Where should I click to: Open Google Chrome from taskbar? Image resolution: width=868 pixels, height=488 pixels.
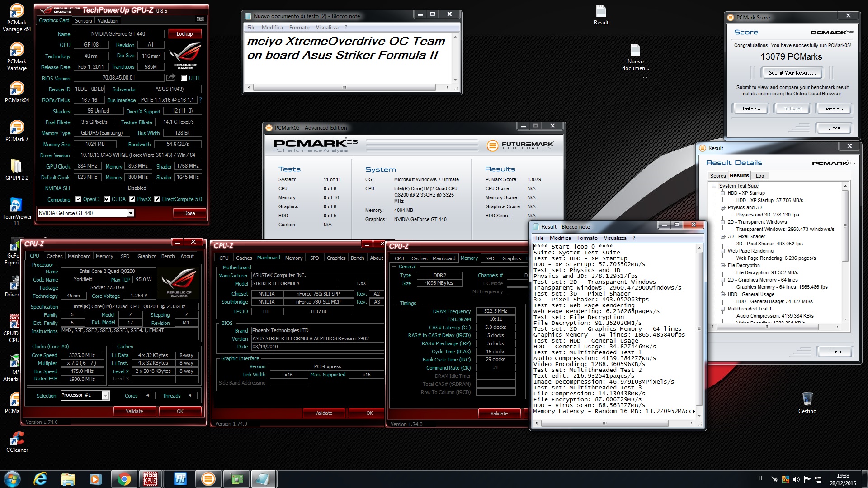point(123,479)
